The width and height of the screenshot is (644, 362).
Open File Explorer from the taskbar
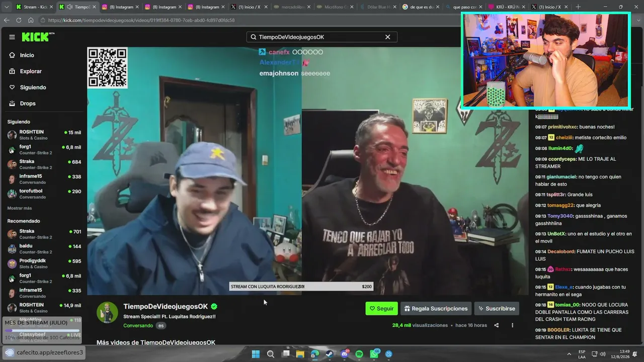pos(300,354)
